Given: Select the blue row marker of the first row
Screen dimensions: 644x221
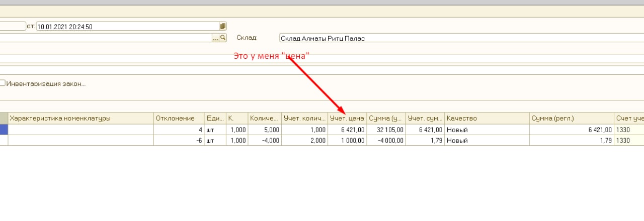Looking at the screenshot, I should click(x=4, y=130).
